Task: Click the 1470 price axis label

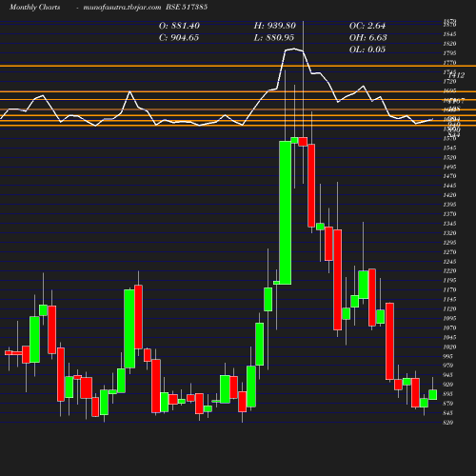Action: pos(449,176)
